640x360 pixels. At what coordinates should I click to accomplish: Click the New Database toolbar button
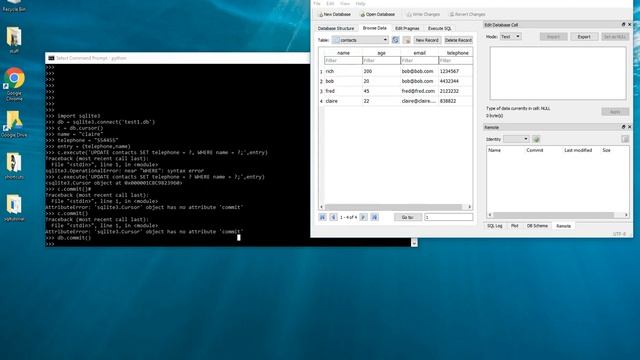334,14
